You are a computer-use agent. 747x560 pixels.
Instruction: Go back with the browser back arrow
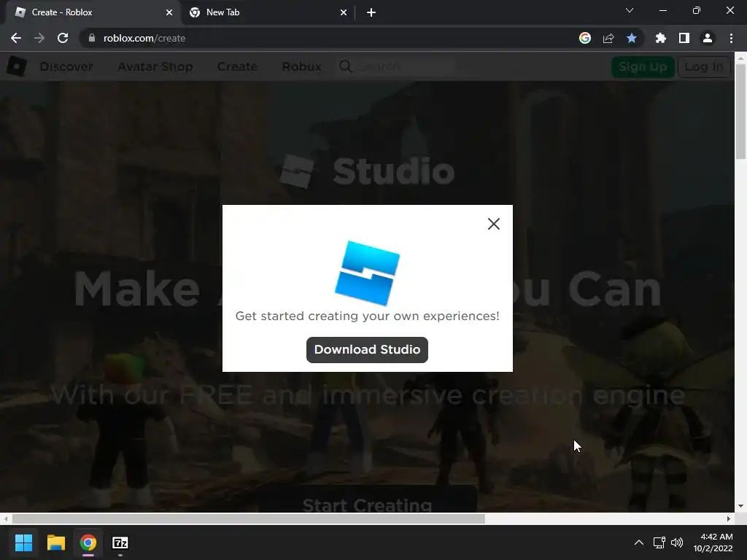click(x=16, y=38)
